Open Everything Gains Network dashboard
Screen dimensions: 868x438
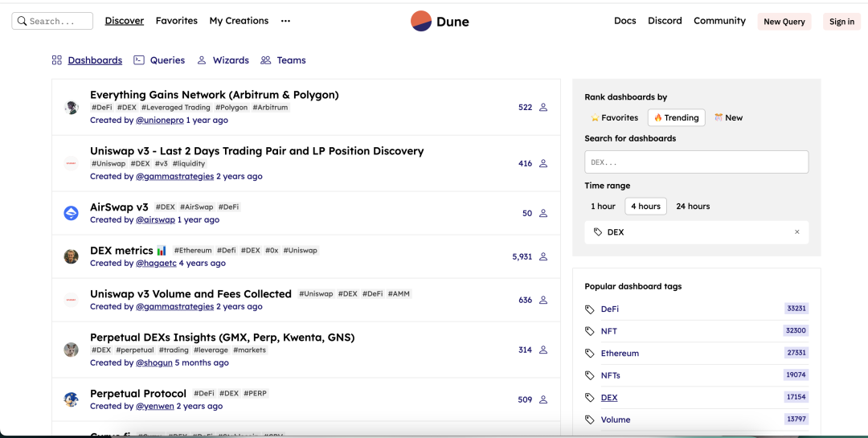point(215,95)
